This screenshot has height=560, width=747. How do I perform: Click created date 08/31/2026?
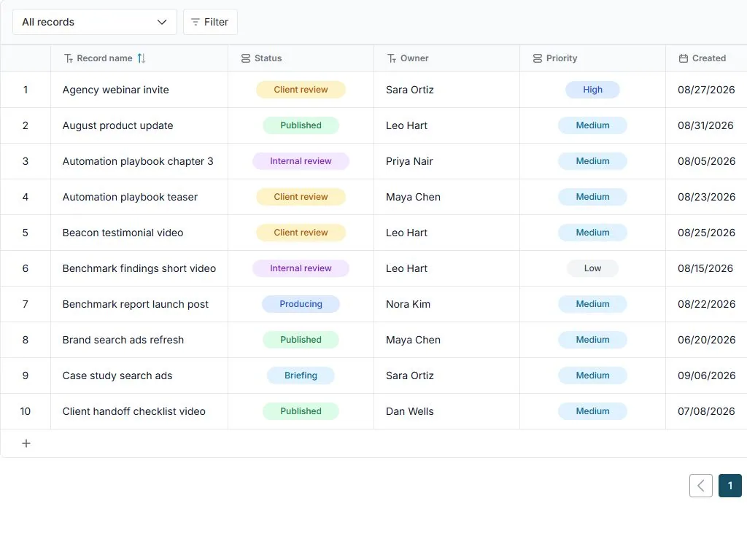tap(705, 125)
